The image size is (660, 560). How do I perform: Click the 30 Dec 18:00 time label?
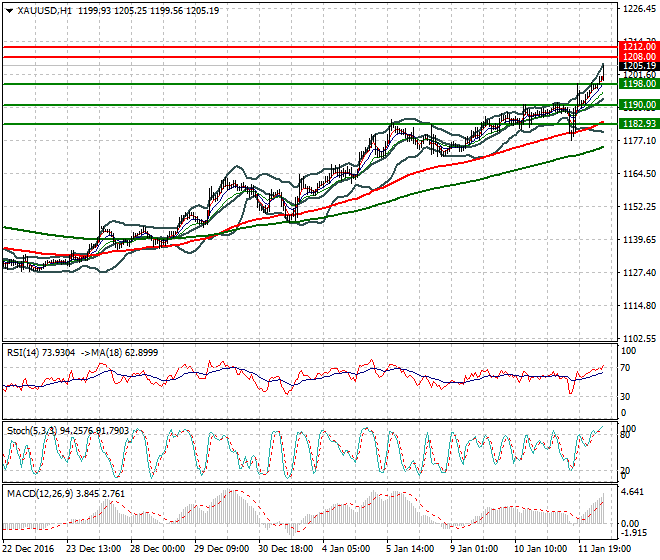tap(285, 549)
